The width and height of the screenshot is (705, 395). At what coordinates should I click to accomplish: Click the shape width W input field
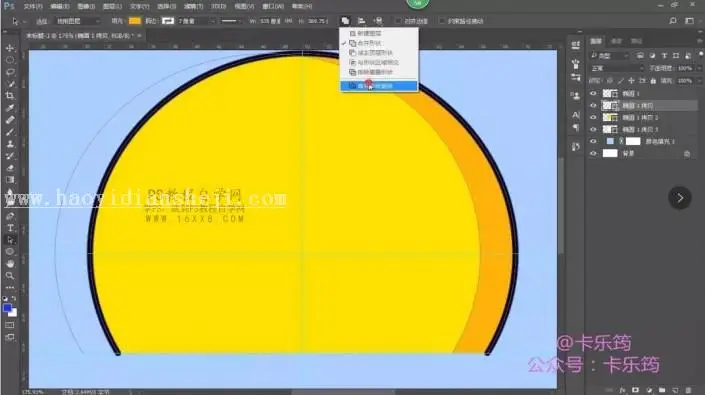[269, 21]
